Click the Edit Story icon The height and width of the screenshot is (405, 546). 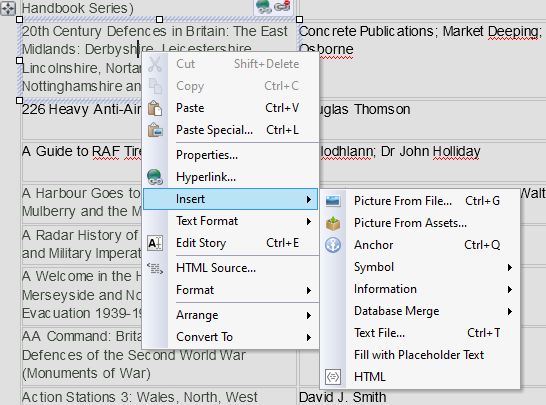[x=155, y=243]
